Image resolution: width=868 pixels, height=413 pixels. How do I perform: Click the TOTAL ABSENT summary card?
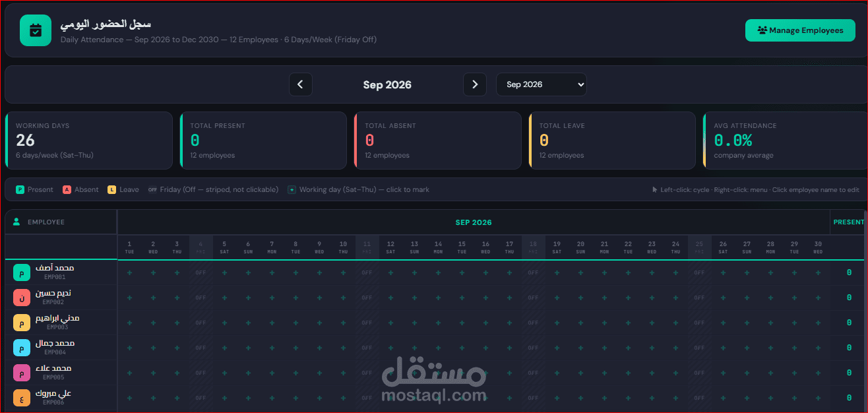(x=438, y=141)
